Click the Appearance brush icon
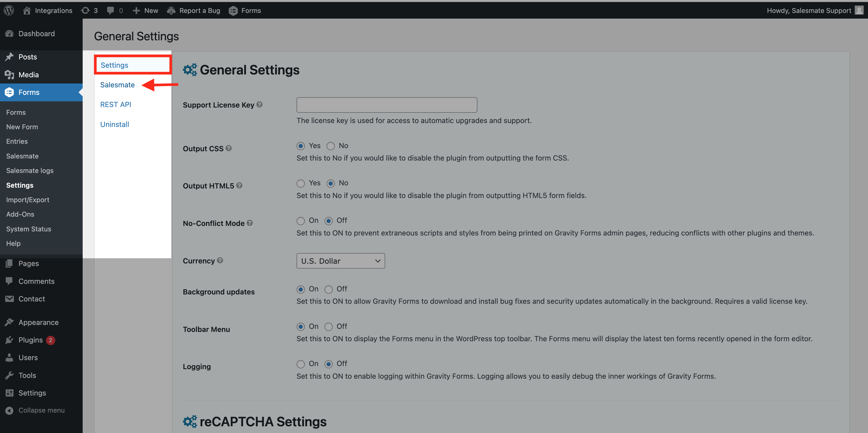Image resolution: width=868 pixels, height=433 pixels. (10, 322)
